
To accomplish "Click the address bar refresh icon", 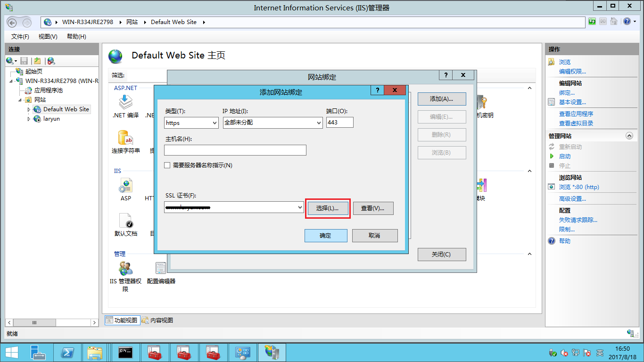I will (x=592, y=22).
